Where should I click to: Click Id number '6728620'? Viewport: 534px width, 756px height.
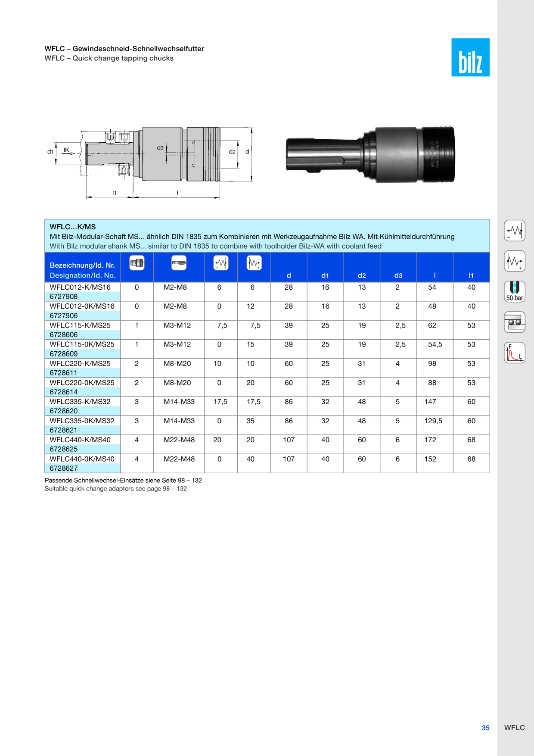[x=64, y=411]
